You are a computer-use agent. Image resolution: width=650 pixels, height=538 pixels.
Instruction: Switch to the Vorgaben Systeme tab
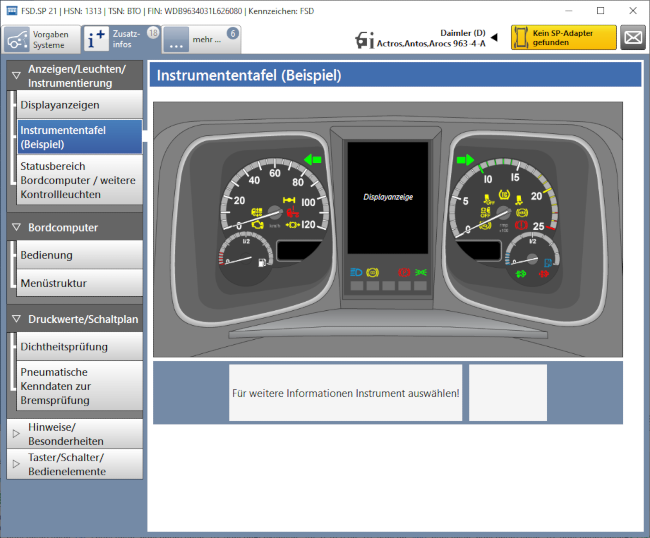point(39,39)
